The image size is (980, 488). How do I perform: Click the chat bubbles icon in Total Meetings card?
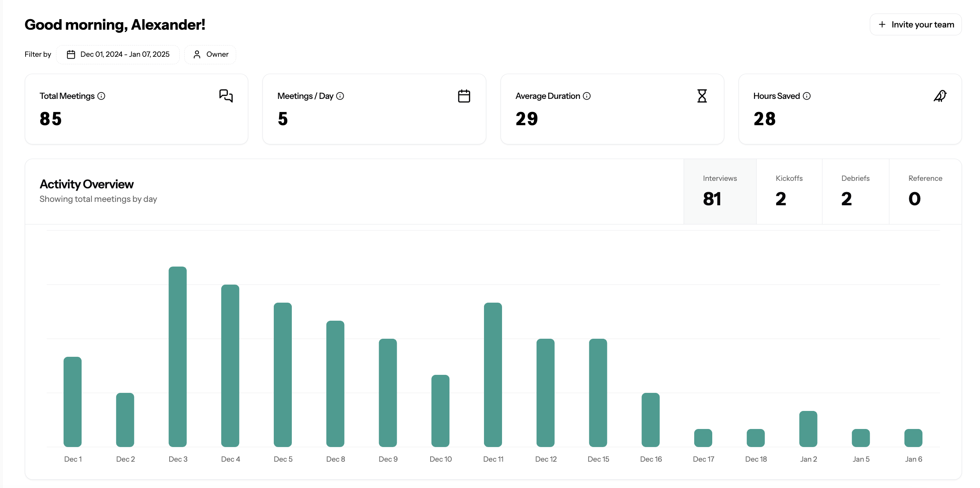click(226, 96)
